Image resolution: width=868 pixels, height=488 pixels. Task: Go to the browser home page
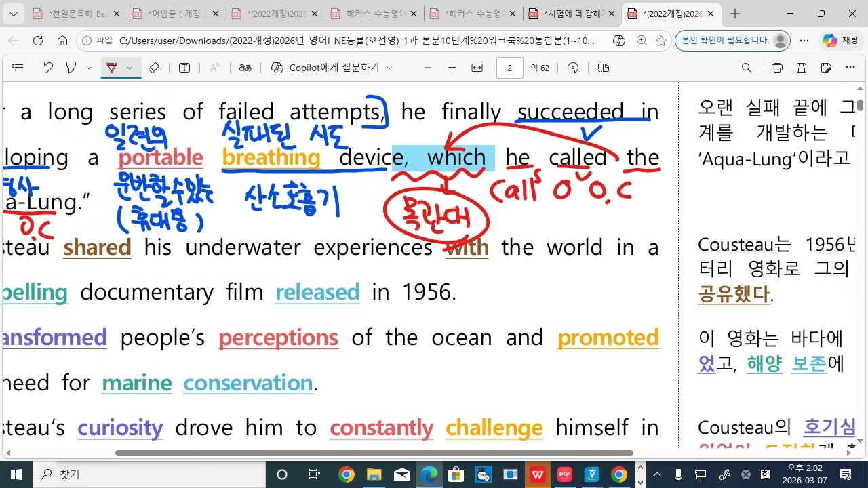pyautogui.click(x=62, y=41)
